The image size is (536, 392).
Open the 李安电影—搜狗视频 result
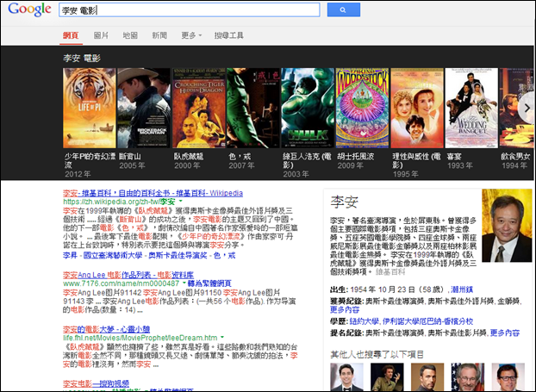pyautogui.click(x=96, y=383)
